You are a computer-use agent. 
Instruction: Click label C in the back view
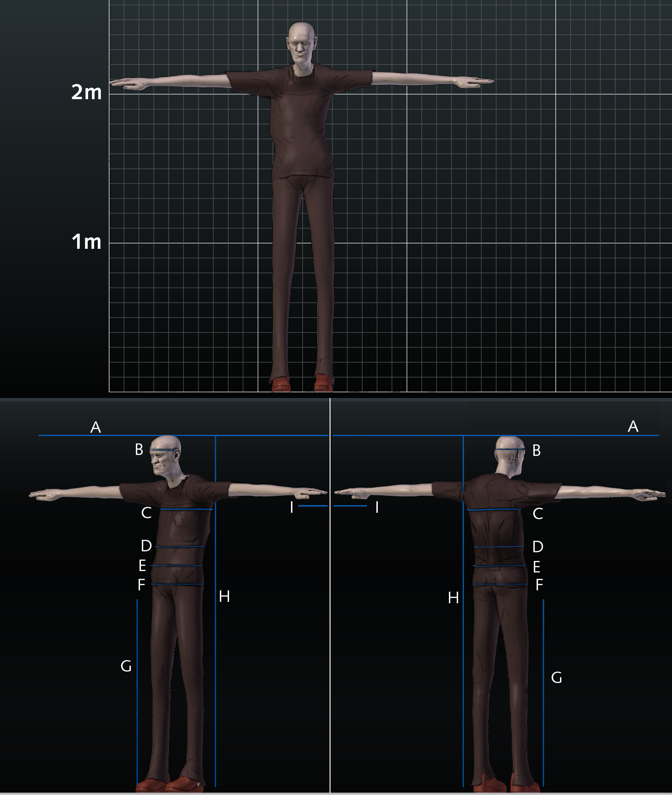point(538,514)
